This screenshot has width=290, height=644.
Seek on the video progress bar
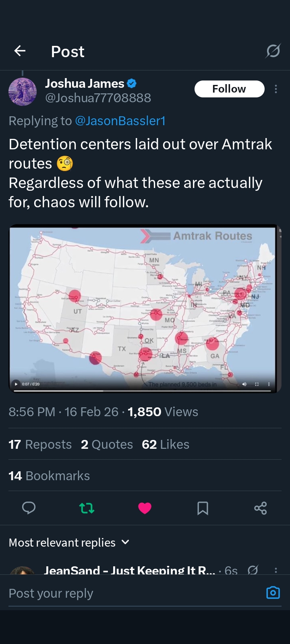tap(141, 390)
